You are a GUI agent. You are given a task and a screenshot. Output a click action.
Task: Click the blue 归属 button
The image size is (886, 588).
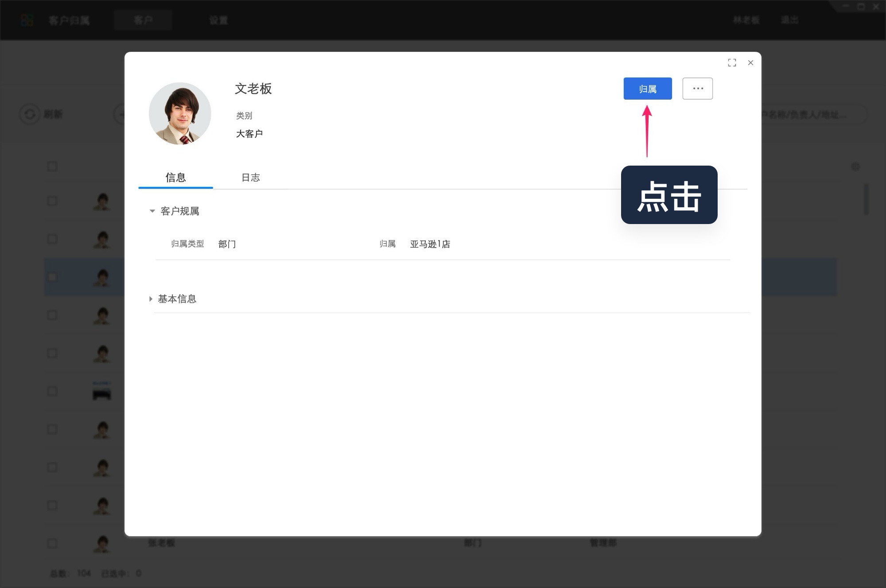click(647, 88)
